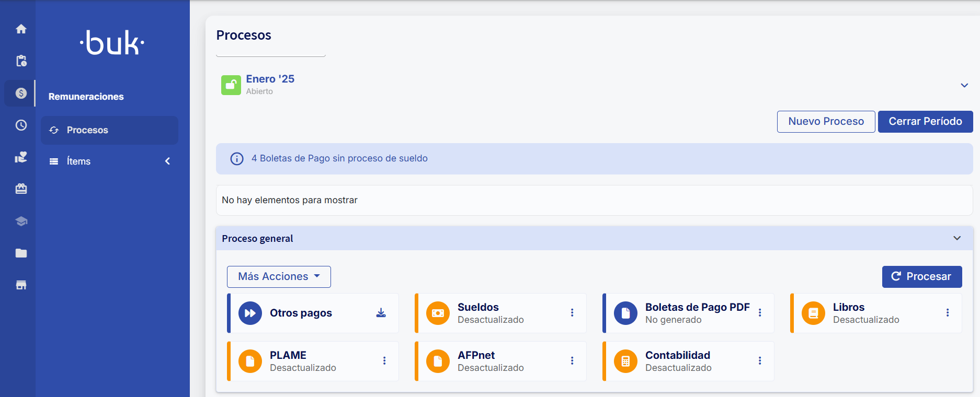Click the green unlocked padlock icon
Image resolution: width=980 pixels, height=397 pixels.
(231, 85)
